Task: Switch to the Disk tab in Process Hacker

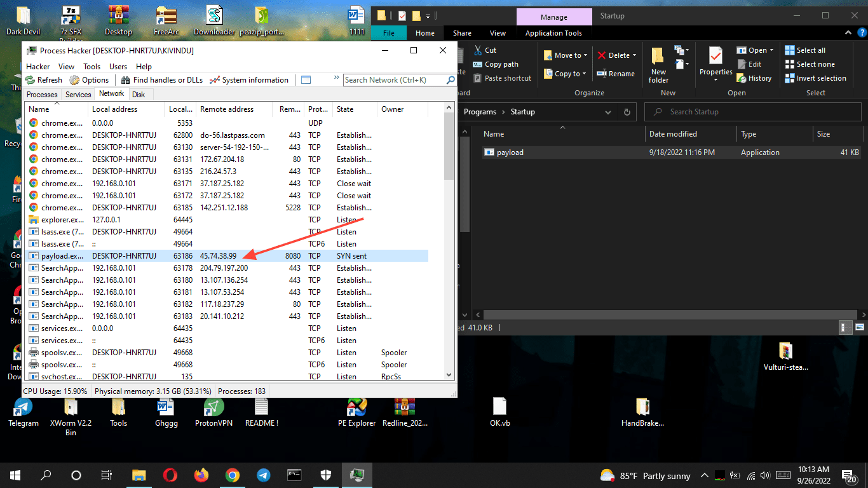Action: 139,94
